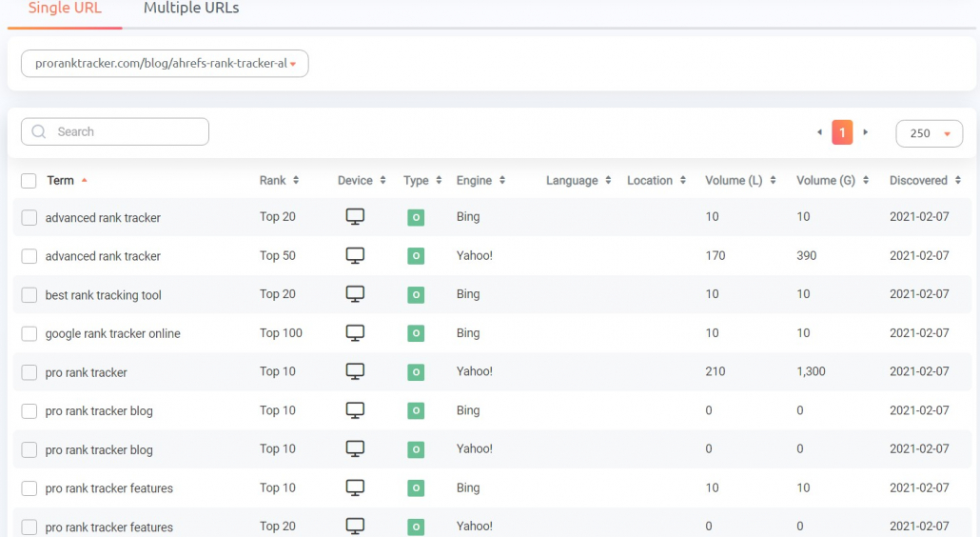Screen dimensions: 980x537
Task: Sort by Language column
Action: coord(578,181)
